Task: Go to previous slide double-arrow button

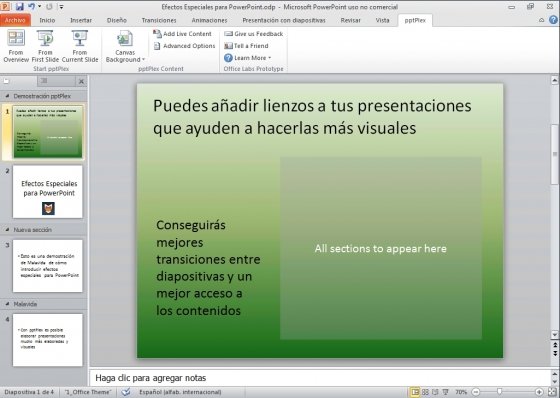Action: pos(555,345)
